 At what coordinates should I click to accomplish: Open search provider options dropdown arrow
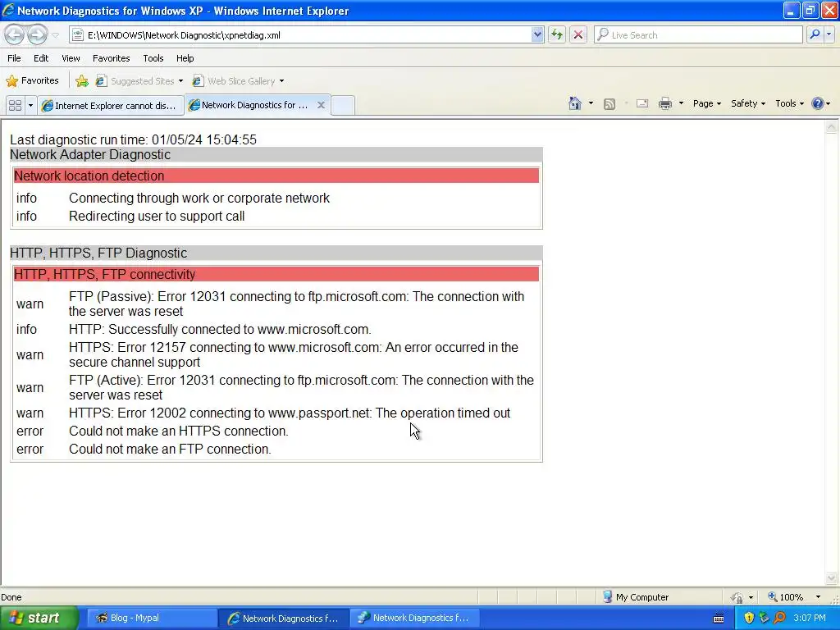pos(829,34)
